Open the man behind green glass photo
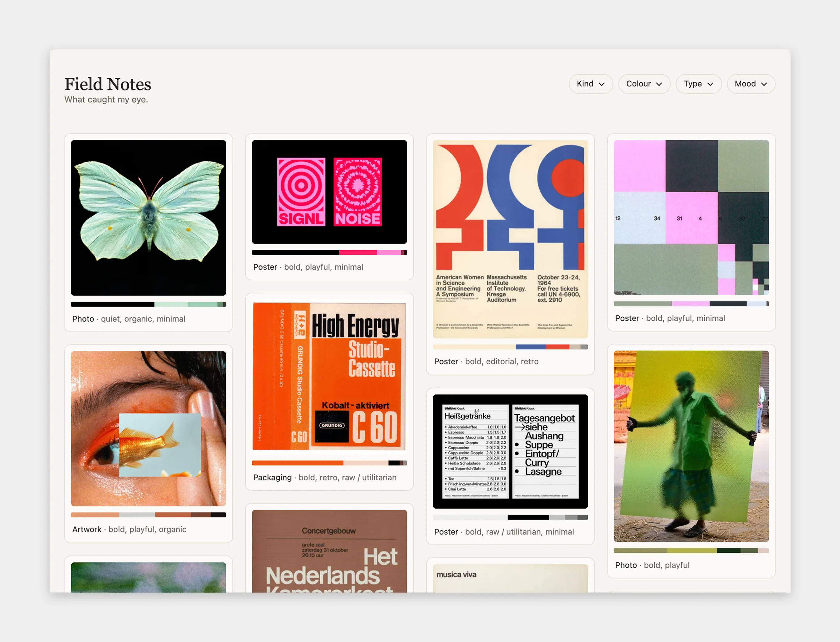This screenshot has width=840, height=642. pos(691,446)
